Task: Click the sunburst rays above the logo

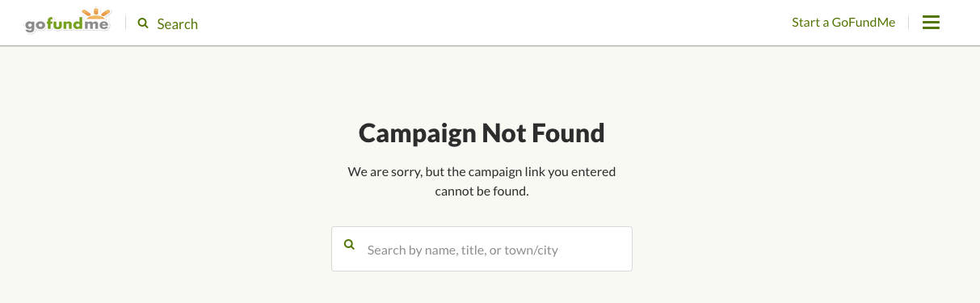Action: click(x=96, y=14)
